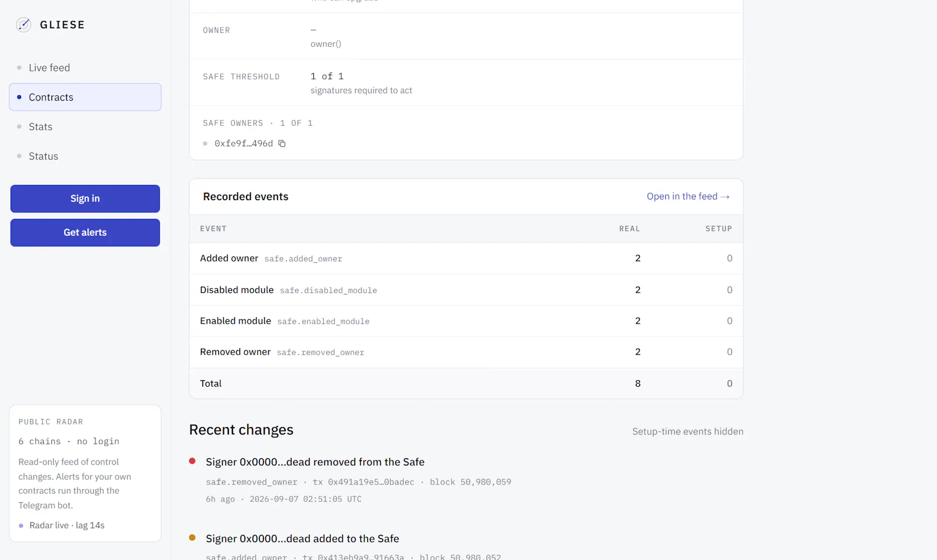This screenshot has height=560, width=937.
Task: Click the 0xfe9f…496d address text
Action: 244,143
